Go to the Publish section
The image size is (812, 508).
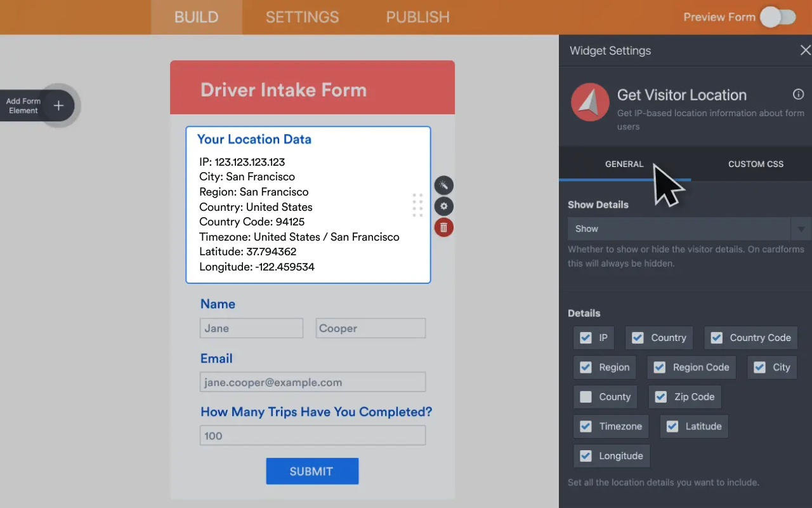coord(417,17)
